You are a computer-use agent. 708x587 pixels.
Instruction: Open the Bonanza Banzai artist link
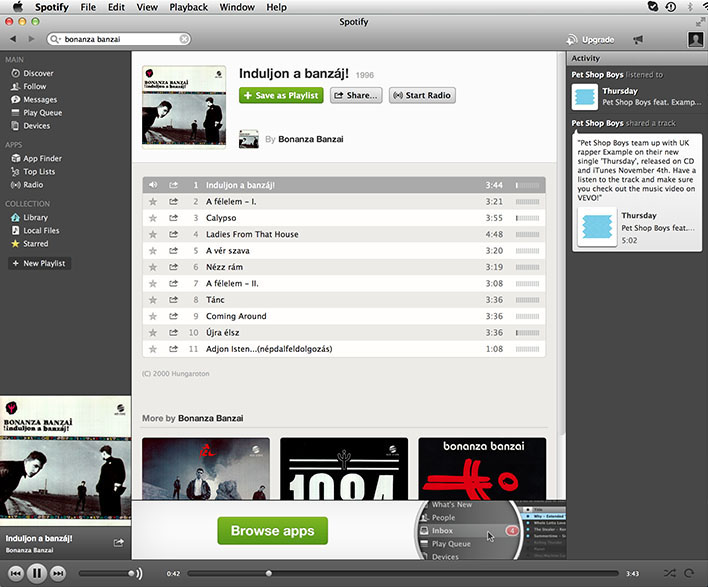(x=311, y=139)
